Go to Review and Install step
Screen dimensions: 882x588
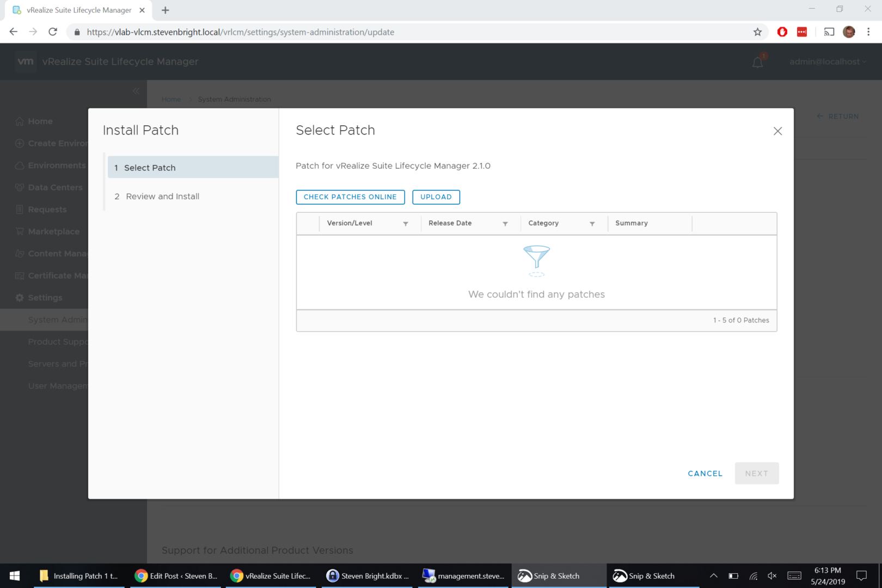click(162, 197)
